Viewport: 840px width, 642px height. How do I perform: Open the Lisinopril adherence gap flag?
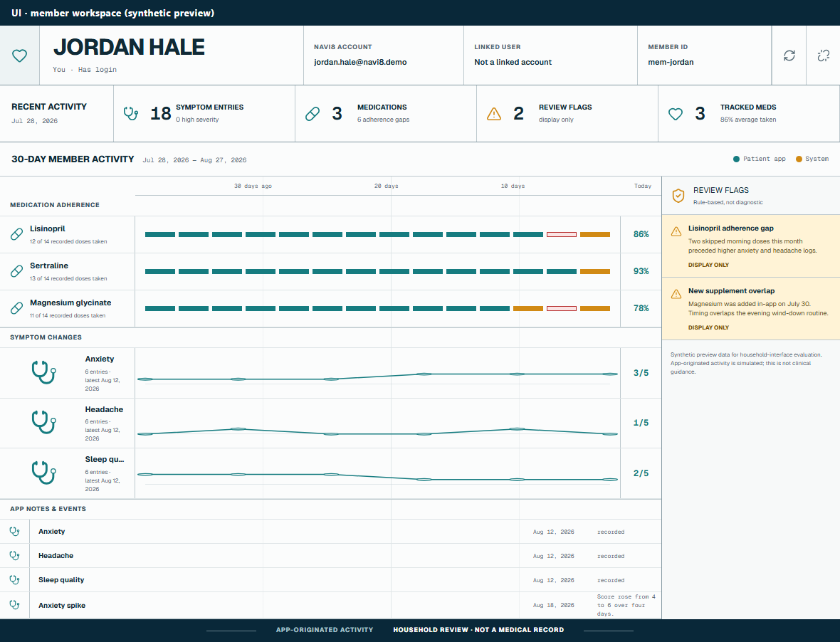(x=750, y=246)
